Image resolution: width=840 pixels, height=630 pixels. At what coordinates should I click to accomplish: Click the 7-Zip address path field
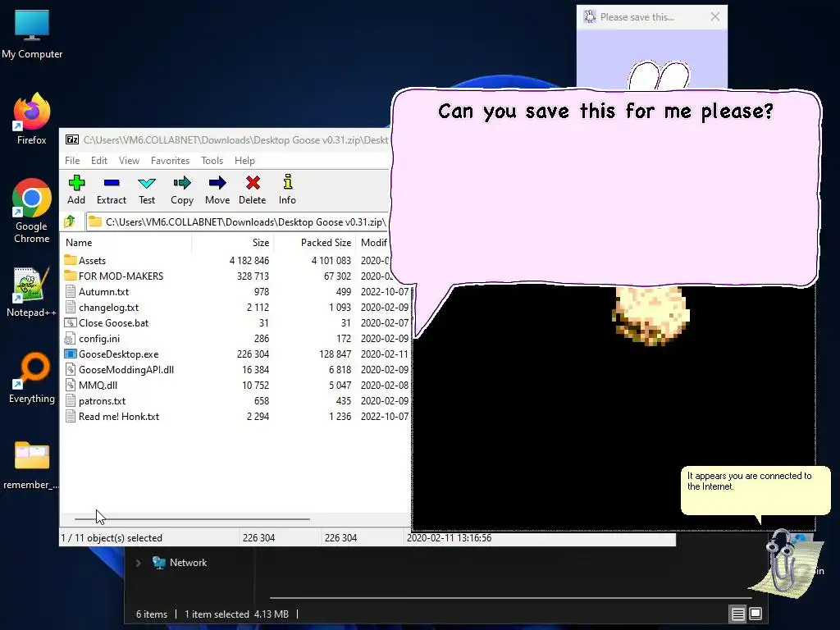point(237,221)
